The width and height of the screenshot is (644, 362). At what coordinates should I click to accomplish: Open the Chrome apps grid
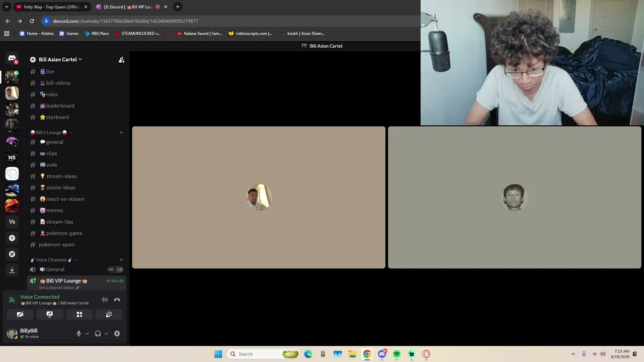7,34
